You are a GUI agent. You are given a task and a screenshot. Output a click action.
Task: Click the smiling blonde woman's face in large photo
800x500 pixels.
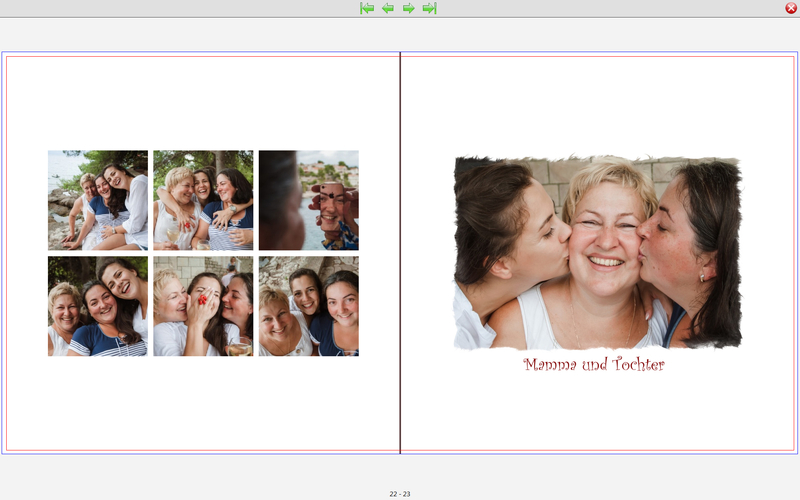pos(603,240)
